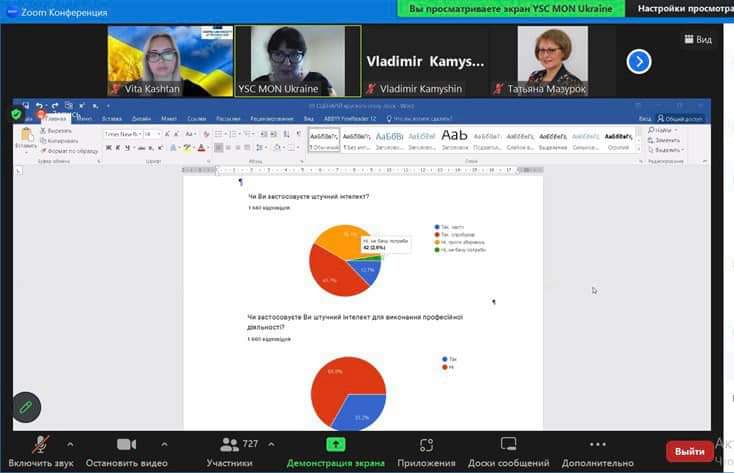Viewport: 734px width, 473px height.
Task: Click the green annotation pencil button
Action: (x=26, y=407)
